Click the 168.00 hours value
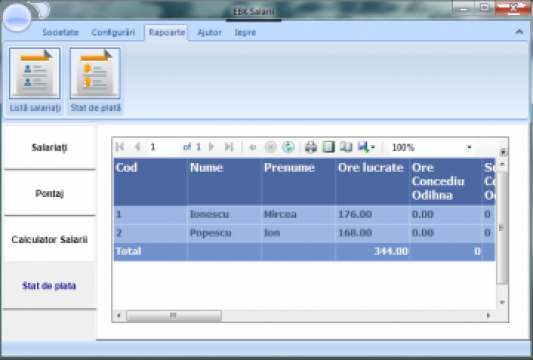Viewport: 533px width, 360px height. pos(355,233)
